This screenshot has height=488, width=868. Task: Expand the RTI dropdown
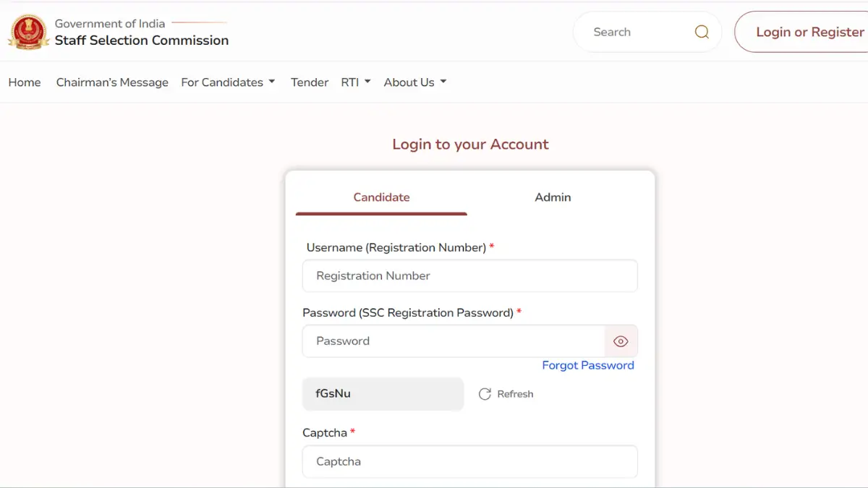[355, 82]
